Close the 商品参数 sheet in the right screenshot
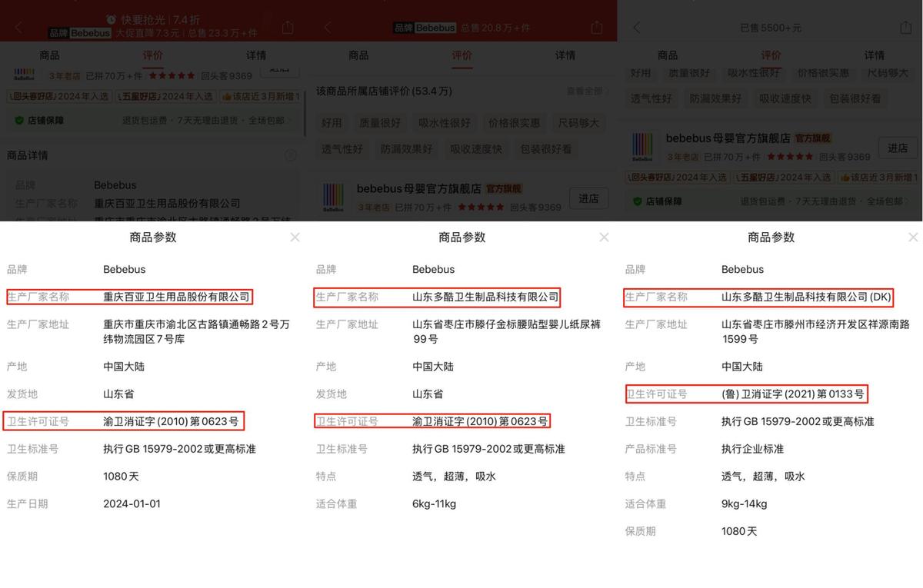Viewport: 923px width, 588px height. point(913,238)
